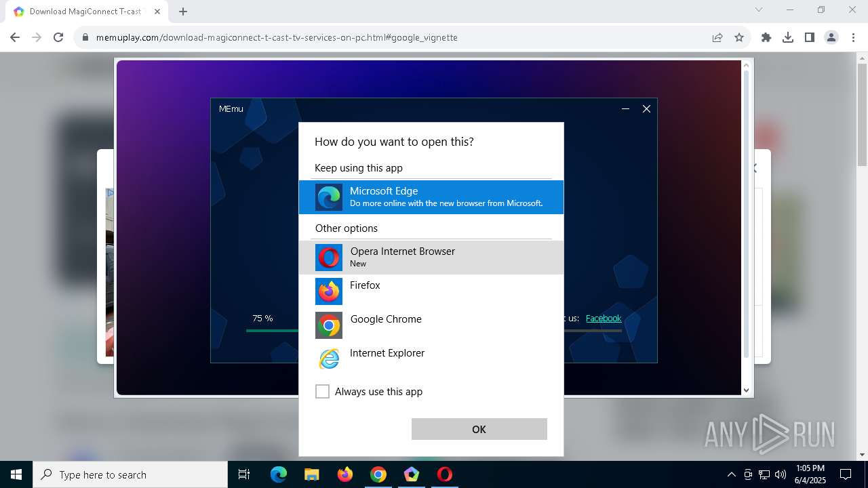Viewport: 868px width, 488px height.
Task: Choose Internet Explorer option
Action: click(x=431, y=359)
